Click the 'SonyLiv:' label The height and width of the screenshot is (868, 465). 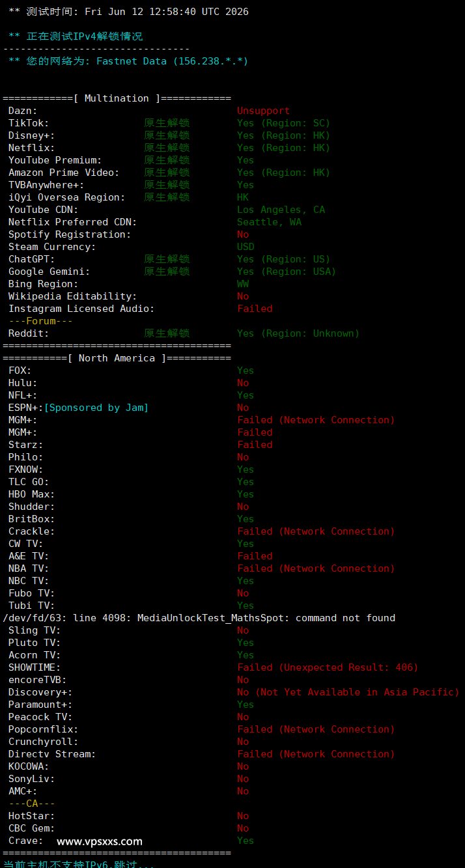[x=31, y=779]
